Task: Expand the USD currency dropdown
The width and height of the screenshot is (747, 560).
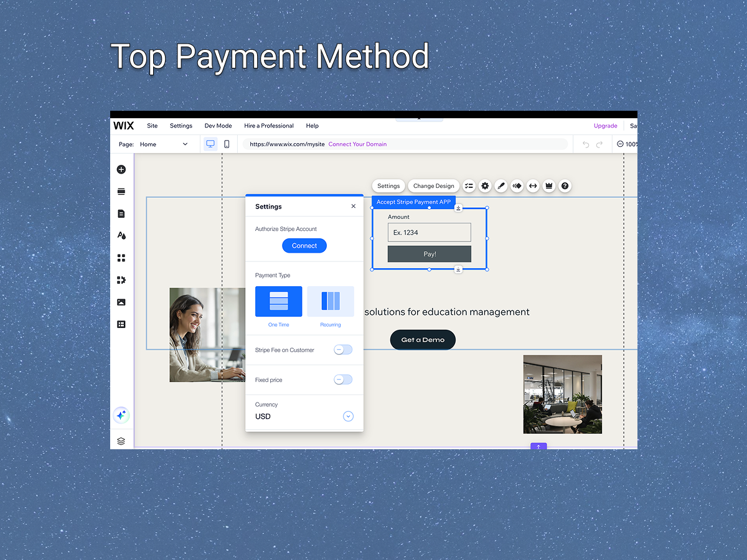Action: coord(348,416)
